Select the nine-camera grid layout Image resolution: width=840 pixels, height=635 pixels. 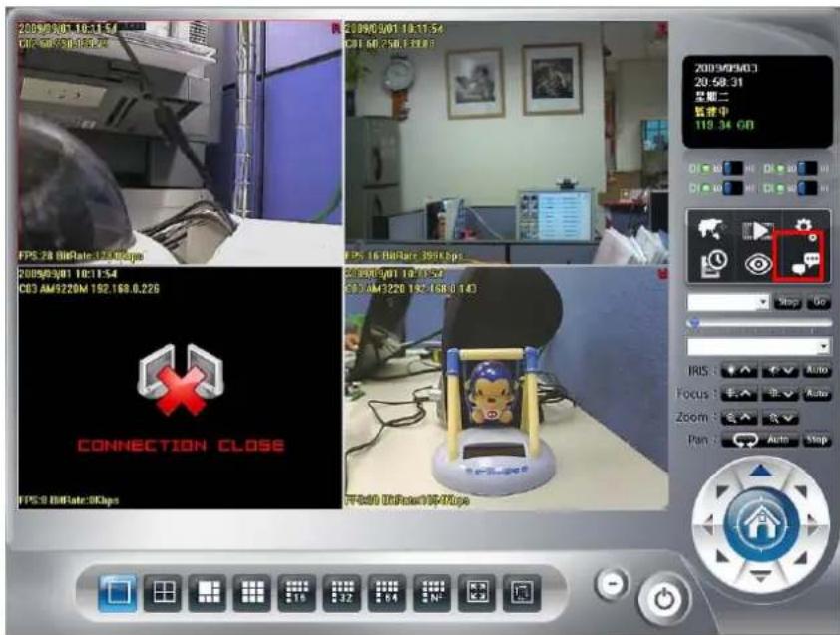(252, 593)
